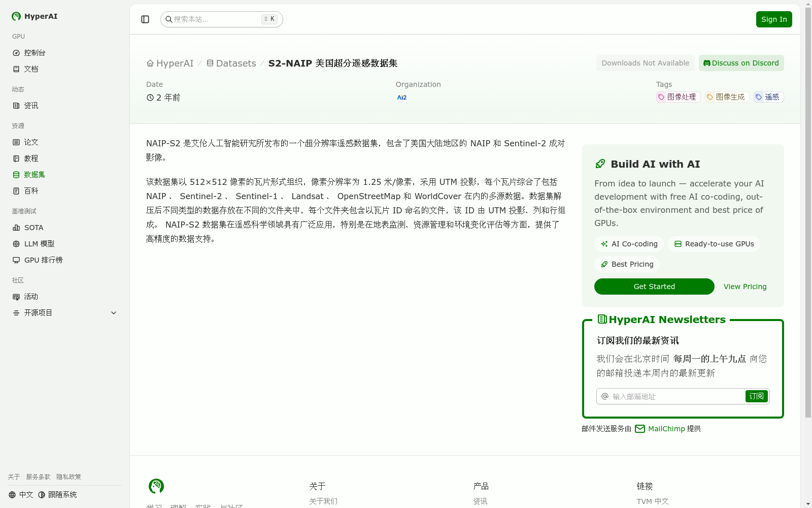
Task: Click the Datasets breadcrumb link
Action: click(231, 63)
